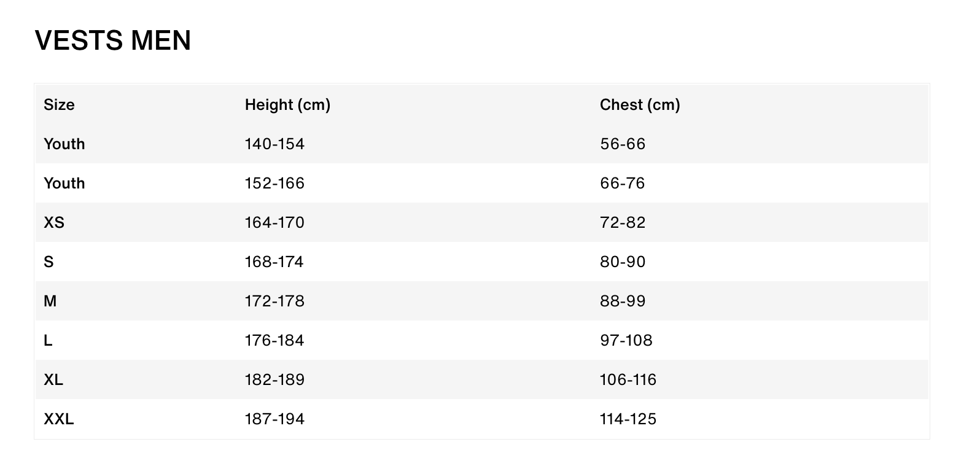Select the 140-154 height cell

click(274, 144)
